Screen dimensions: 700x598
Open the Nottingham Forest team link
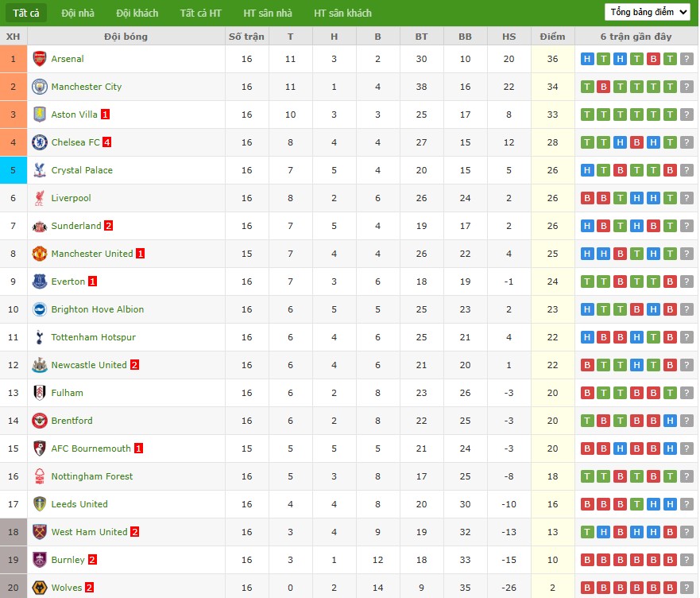[91, 476]
